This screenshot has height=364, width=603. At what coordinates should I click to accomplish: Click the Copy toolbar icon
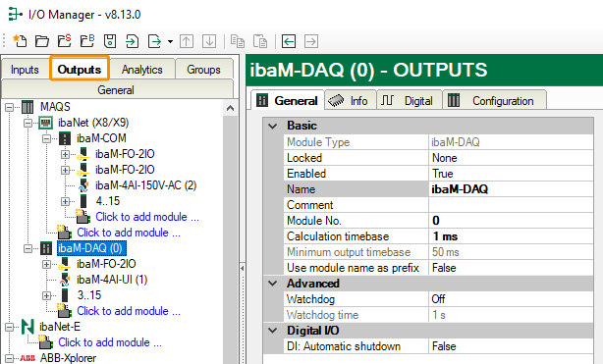pyautogui.click(x=238, y=41)
